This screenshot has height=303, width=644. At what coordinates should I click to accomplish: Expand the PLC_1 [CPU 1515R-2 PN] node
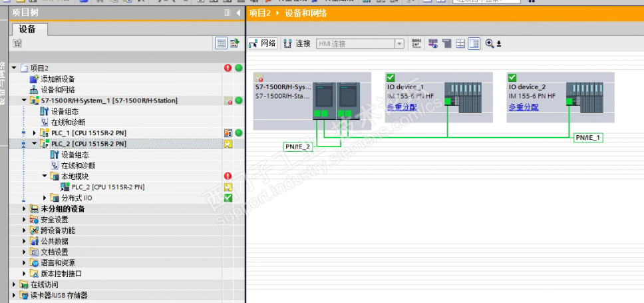pos(35,133)
